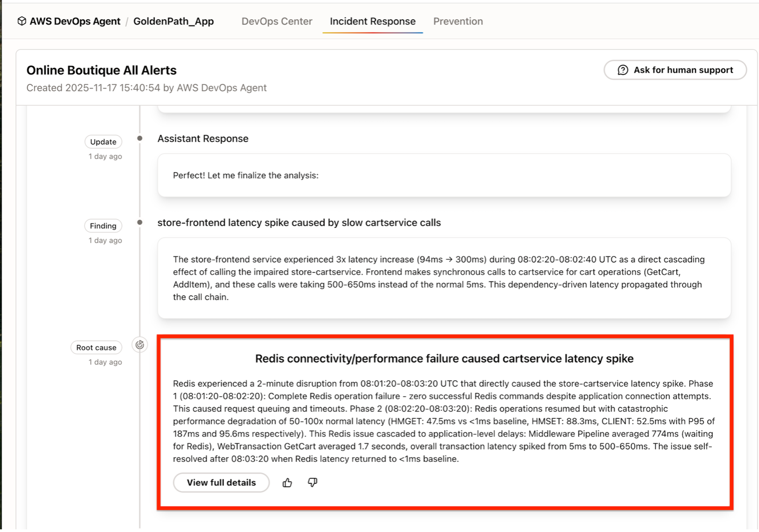Click the Update badge on the timeline
Screen dimensions: 759x532
point(103,142)
